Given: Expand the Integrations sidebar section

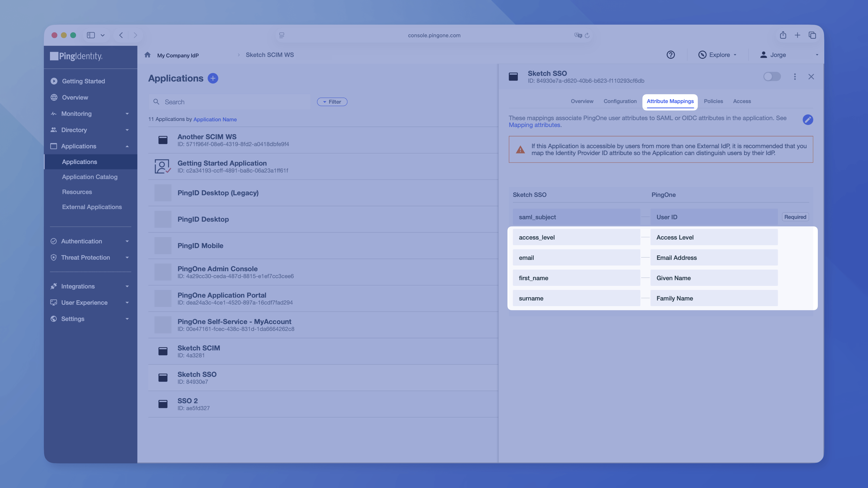Looking at the screenshot, I should pyautogui.click(x=127, y=286).
